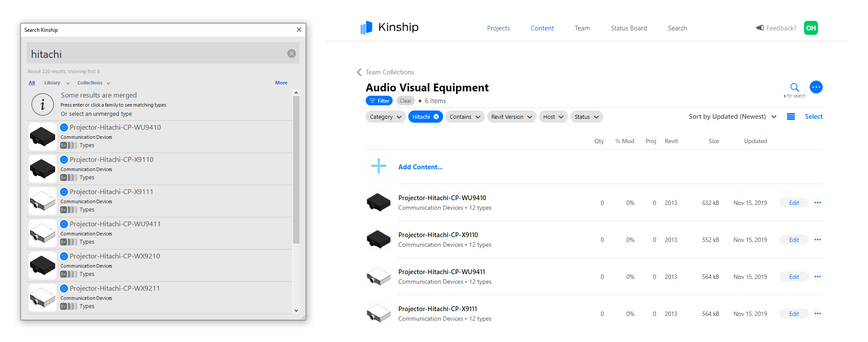Screen dimensions: 868x342
Task: Click the Kinship logo icon
Action: point(367,28)
